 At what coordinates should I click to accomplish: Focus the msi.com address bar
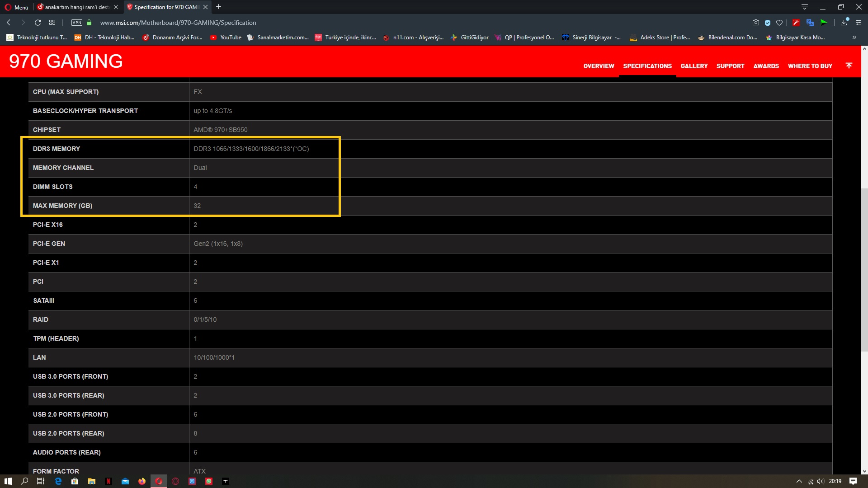(x=178, y=23)
